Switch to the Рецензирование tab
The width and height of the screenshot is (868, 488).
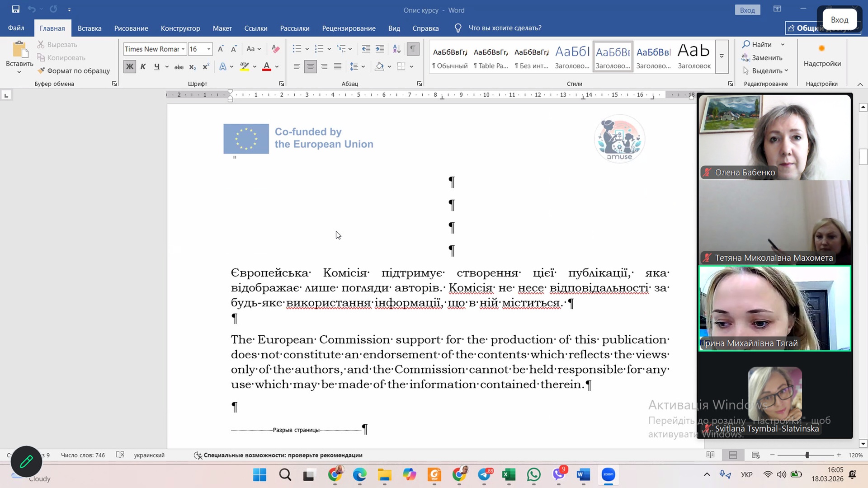tap(349, 28)
